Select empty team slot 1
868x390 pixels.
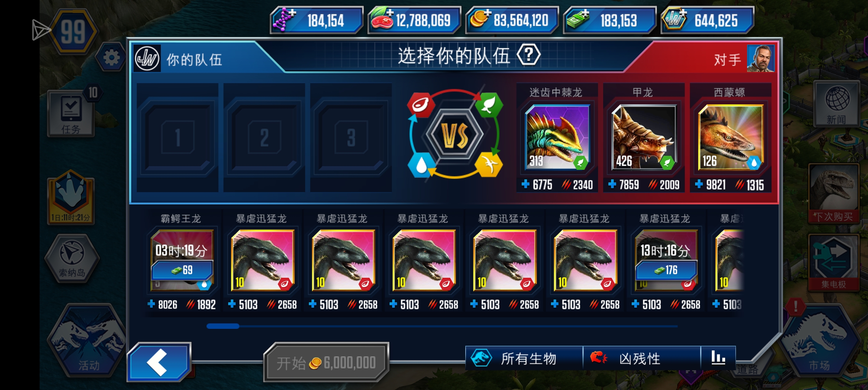(x=177, y=137)
